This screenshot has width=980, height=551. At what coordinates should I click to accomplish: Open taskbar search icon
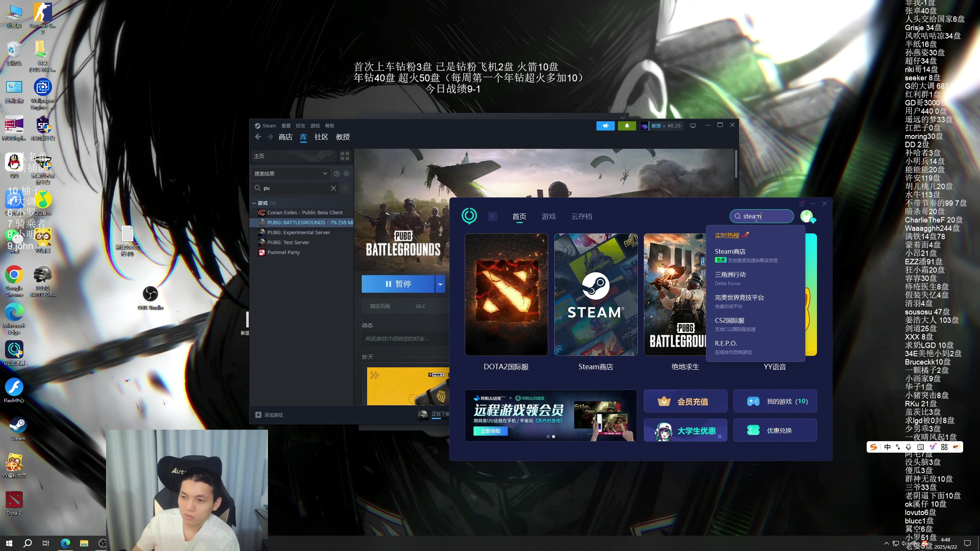[x=28, y=543]
